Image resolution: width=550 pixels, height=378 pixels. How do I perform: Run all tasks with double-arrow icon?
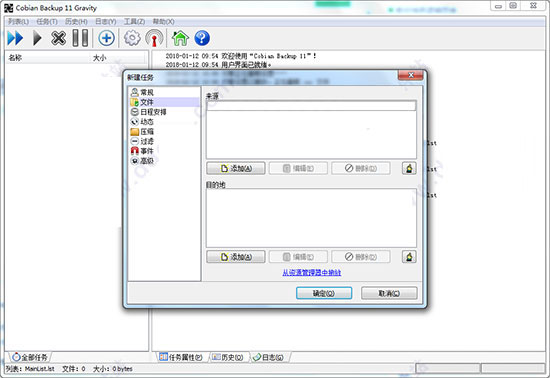pos(15,38)
